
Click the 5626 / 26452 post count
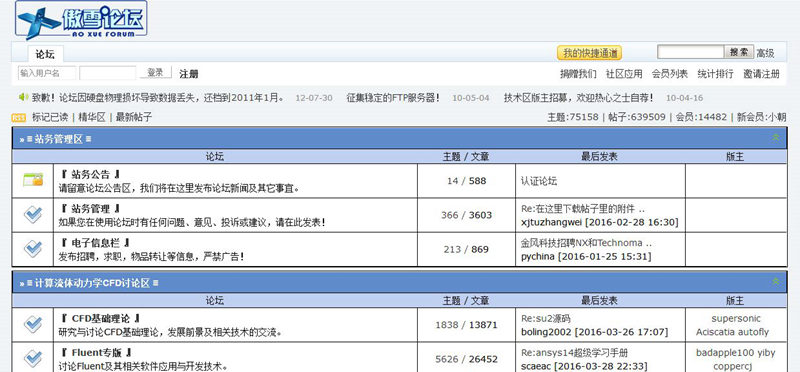pyautogui.click(x=466, y=359)
